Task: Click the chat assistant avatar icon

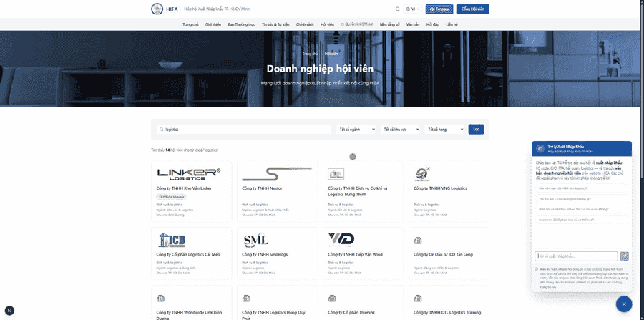Action: (x=540, y=148)
